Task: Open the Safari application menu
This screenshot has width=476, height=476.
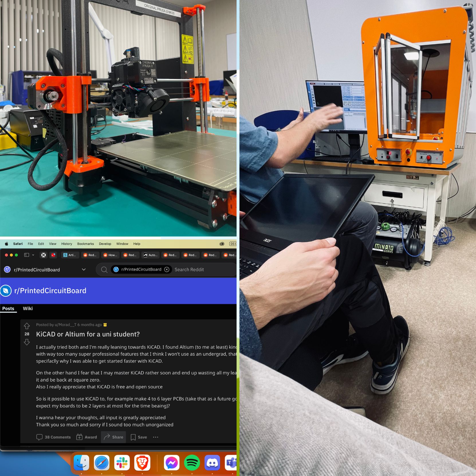Action: click(x=18, y=244)
